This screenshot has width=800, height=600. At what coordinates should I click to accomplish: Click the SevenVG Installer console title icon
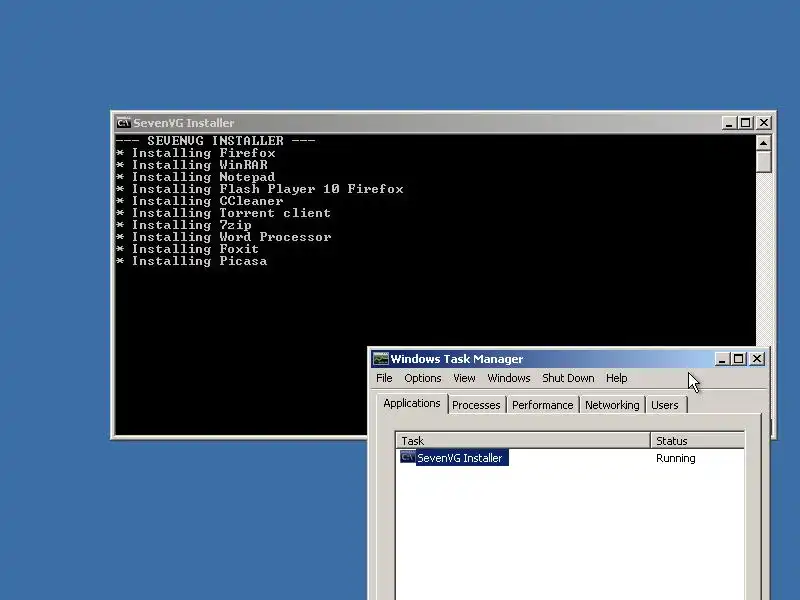coord(123,123)
